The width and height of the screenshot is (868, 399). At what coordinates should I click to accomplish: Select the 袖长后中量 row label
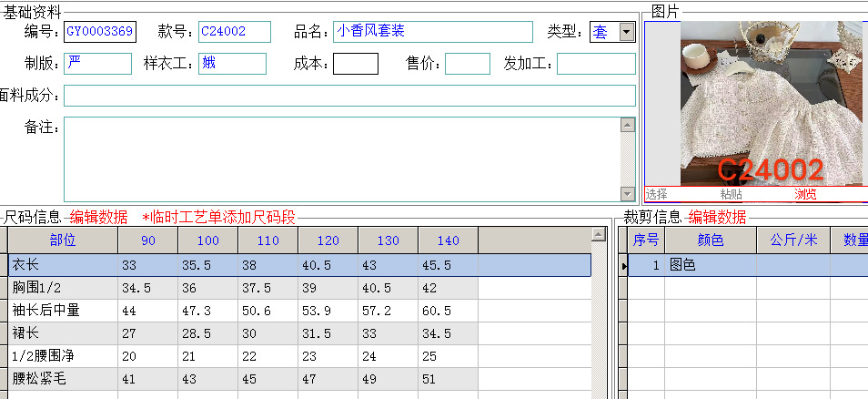click(x=63, y=311)
